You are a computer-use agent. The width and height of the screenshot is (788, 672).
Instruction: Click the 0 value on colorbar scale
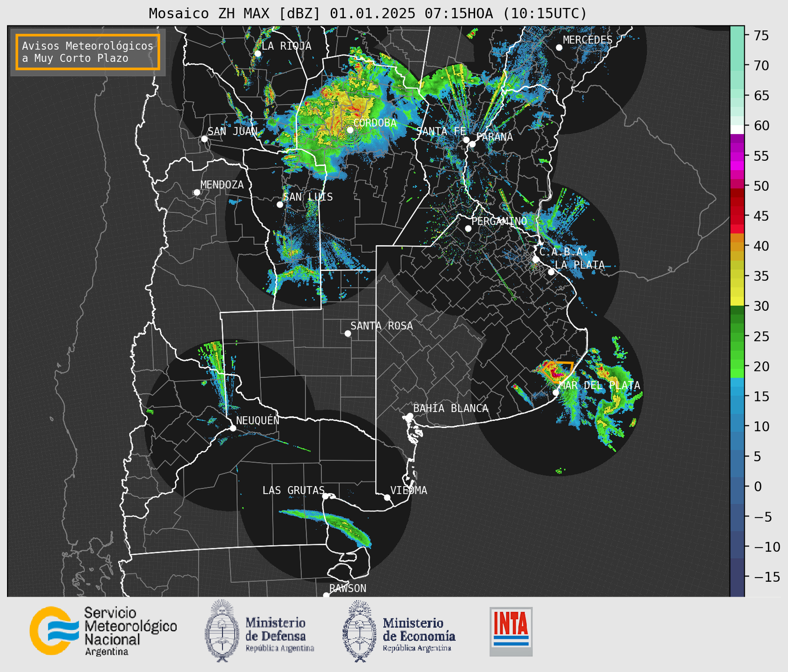[757, 486]
